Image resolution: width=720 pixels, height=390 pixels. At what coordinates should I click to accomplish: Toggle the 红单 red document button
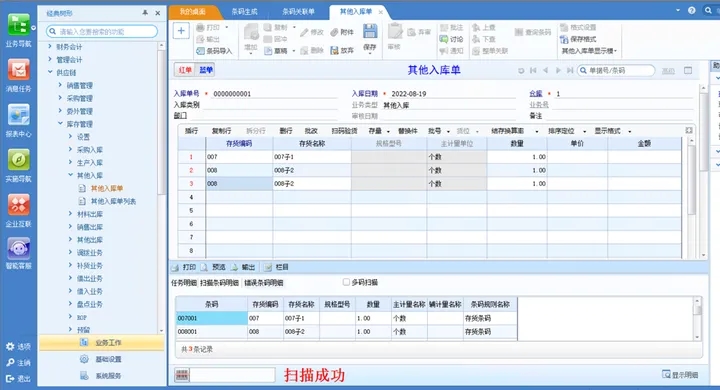click(x=185, y=70)
